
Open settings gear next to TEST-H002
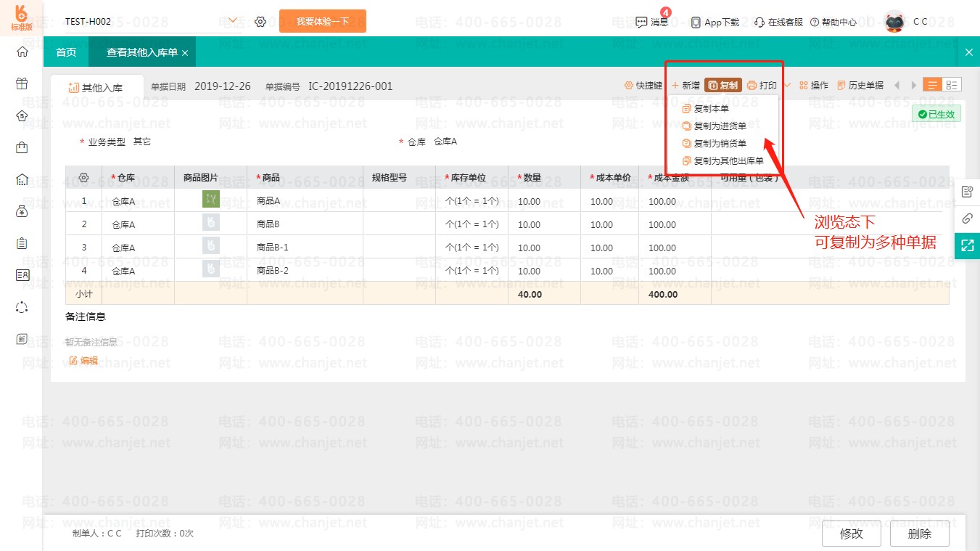[260, 22]
